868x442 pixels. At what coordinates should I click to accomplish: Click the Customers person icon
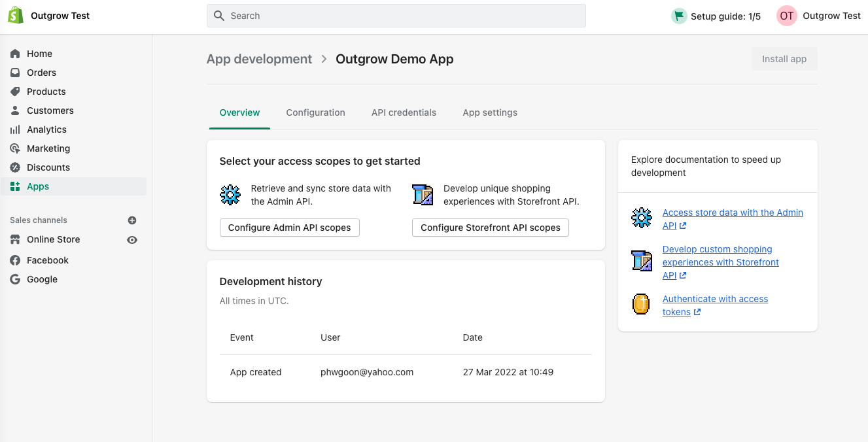(15, 110)
